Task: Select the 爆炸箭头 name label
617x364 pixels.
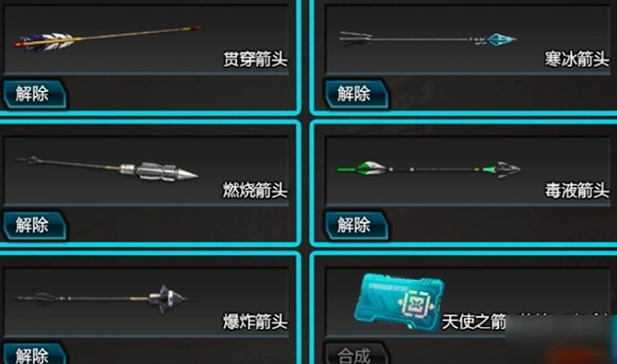Action: point(255,322)
